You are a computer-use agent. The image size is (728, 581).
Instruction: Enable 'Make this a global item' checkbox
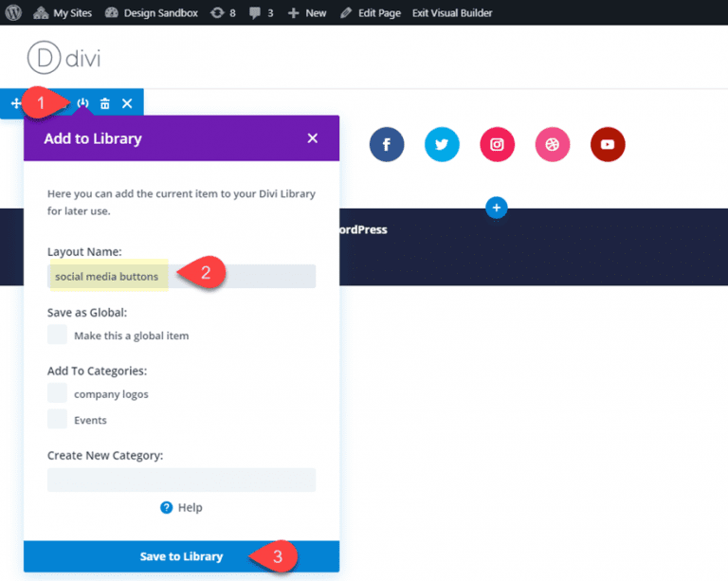coord(58,335)
